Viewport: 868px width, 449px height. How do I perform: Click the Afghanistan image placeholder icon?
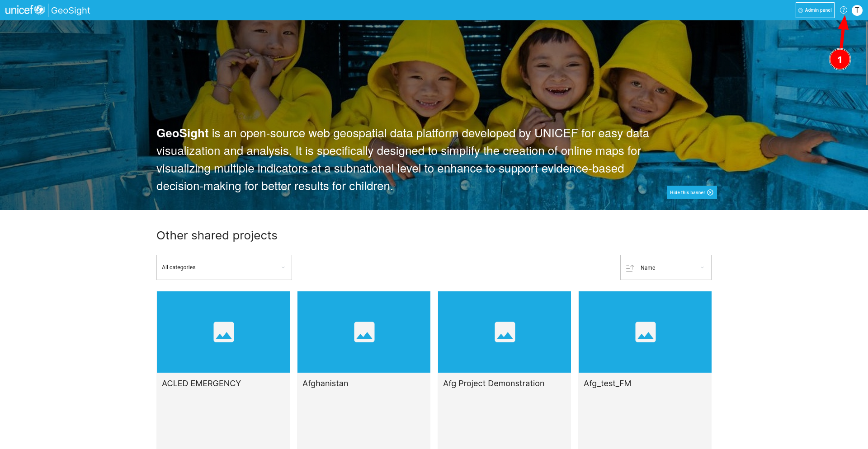364,332
